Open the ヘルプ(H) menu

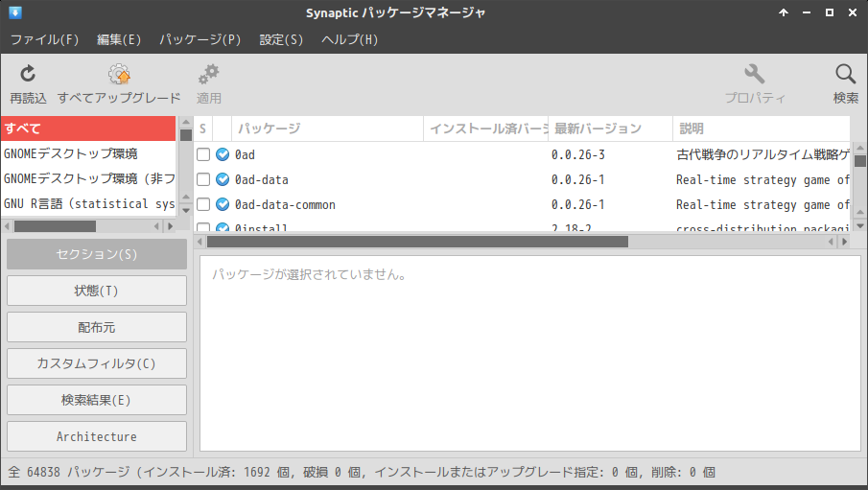pyautogui.click(x=350, y=40)
